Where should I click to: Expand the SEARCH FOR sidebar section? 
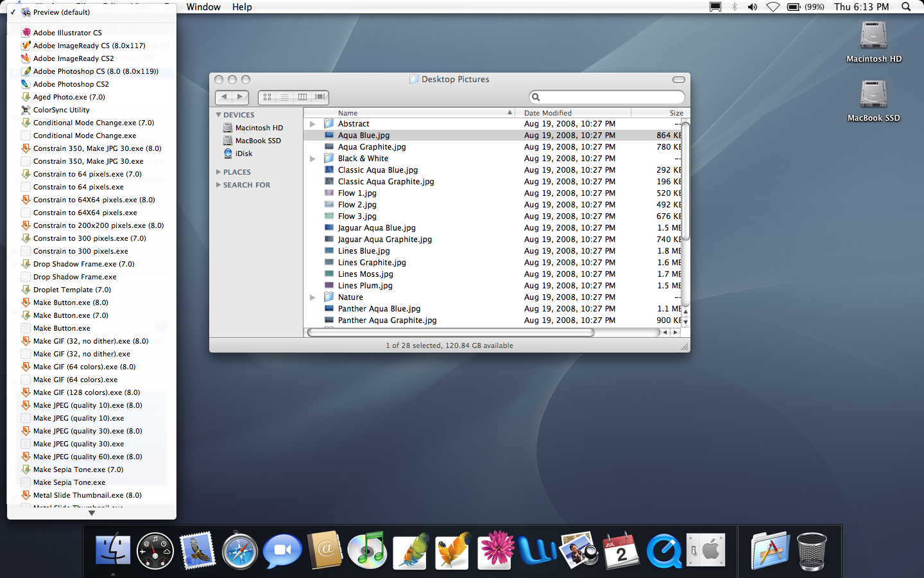[219, 185]
